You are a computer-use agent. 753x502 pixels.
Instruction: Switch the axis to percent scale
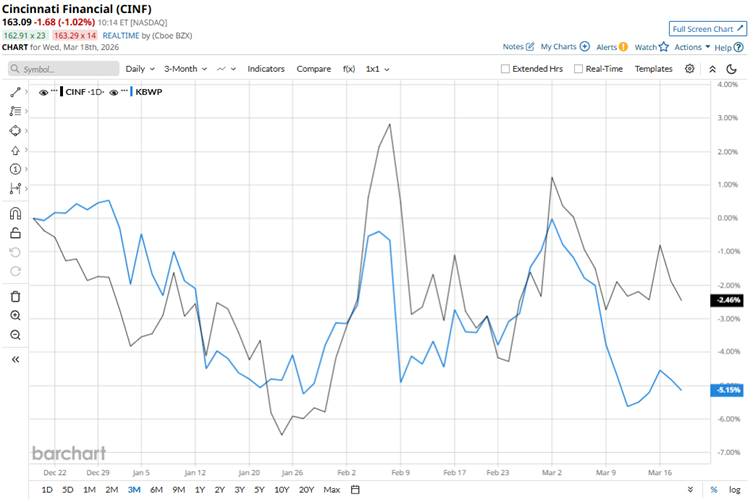(714, 490)
